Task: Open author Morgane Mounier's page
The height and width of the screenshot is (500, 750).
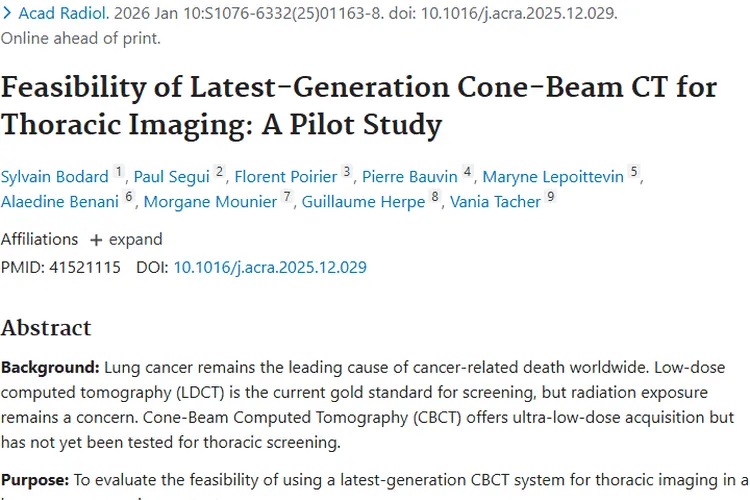Action: click(x=211, y=201)
